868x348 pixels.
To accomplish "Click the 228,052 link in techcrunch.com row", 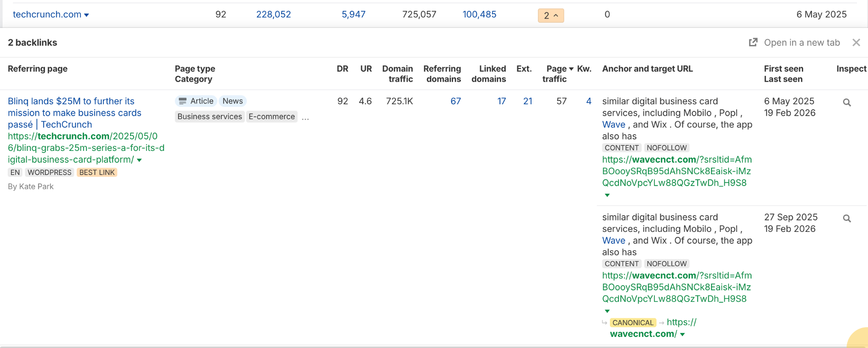I will pyautogui.click(x=274, y=14).
